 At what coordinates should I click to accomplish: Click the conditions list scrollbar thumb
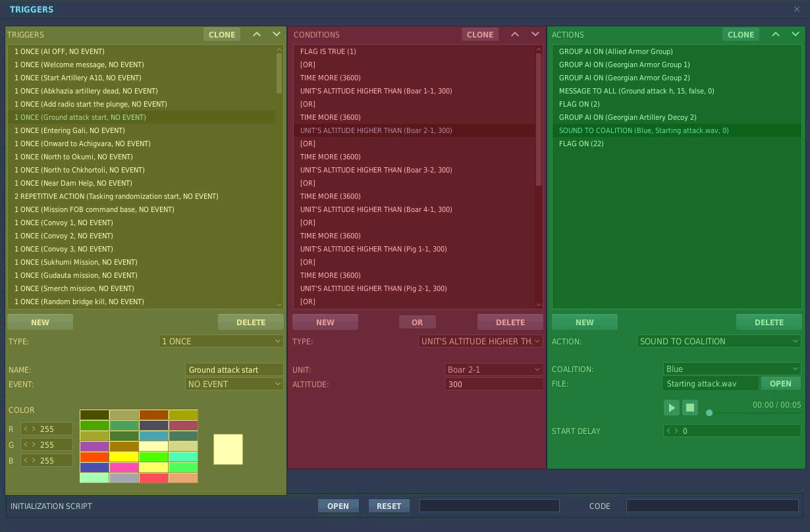pos(539,119)
